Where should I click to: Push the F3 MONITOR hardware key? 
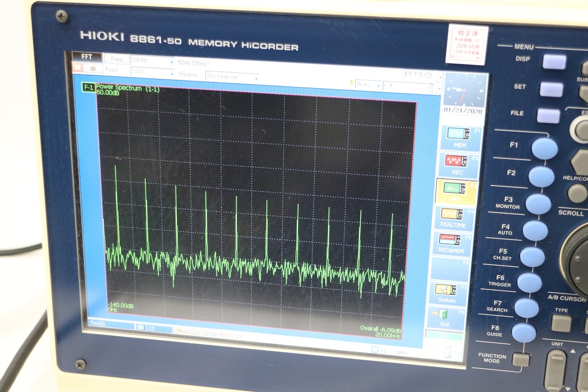click(538, 204)
